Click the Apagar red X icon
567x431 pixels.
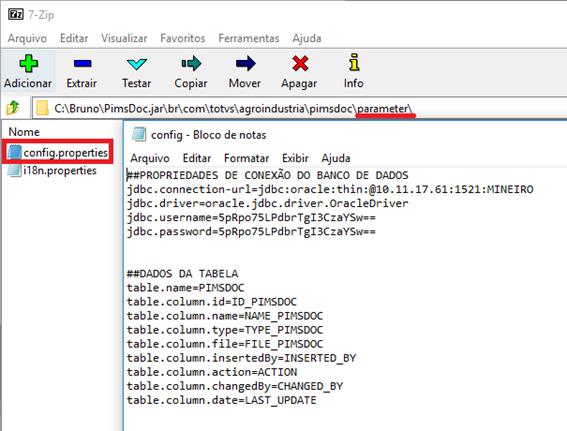[300, 63]
